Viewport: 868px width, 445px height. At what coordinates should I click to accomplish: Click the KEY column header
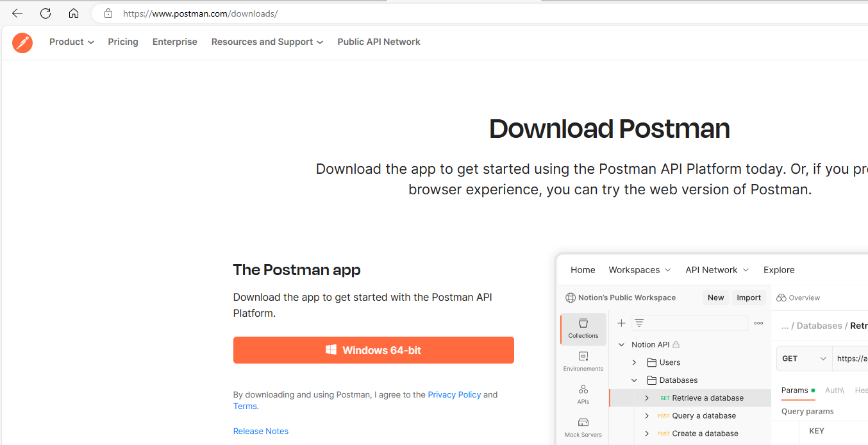[817, 431]
